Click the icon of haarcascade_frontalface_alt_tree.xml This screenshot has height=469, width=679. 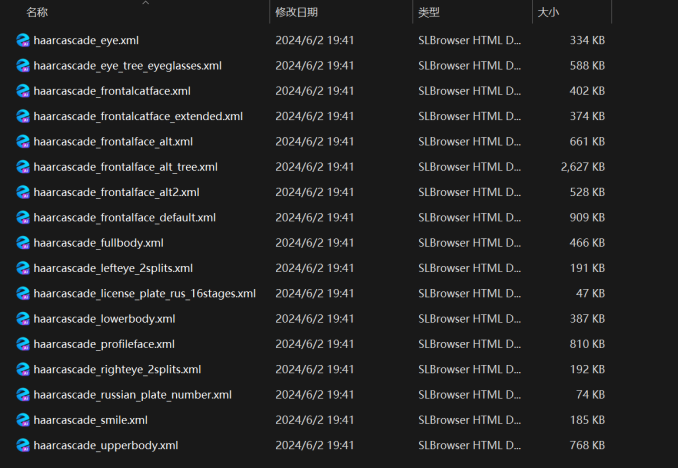click(23, 167)
